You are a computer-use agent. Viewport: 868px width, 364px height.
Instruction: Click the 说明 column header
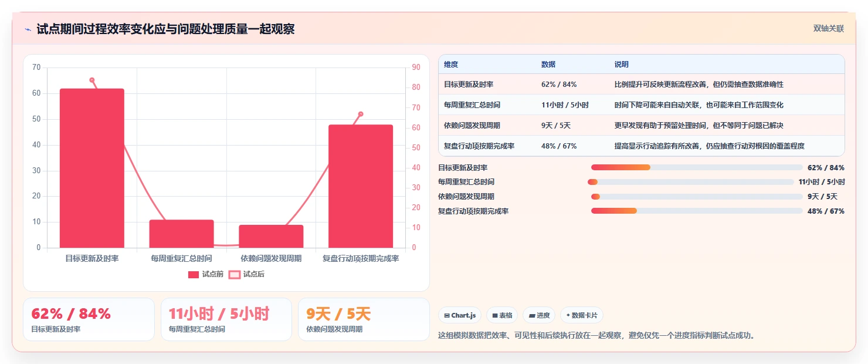point(622,64)
